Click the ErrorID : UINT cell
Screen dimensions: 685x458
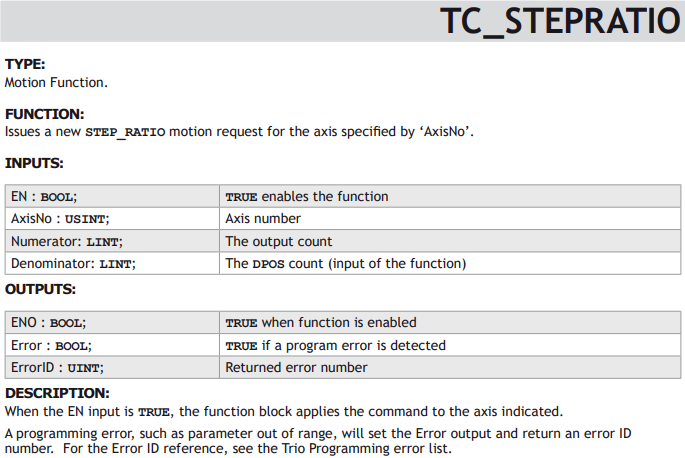[x=112, y=368]
